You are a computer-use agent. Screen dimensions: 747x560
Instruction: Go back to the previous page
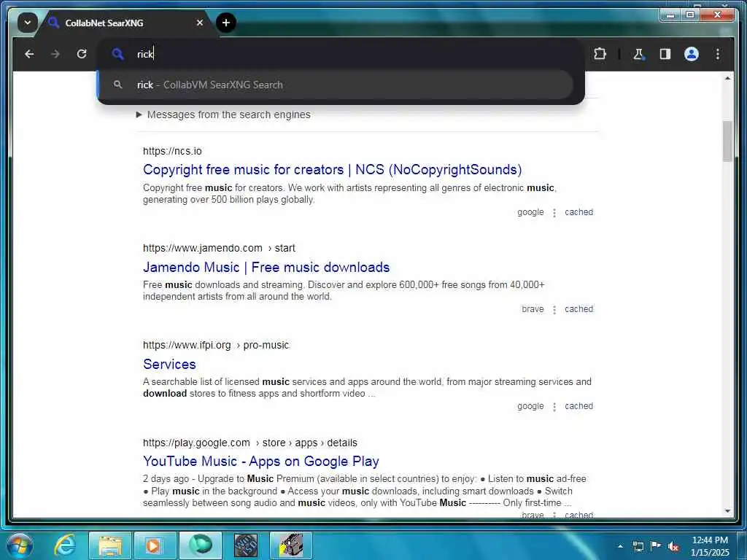tap(29, 54)
